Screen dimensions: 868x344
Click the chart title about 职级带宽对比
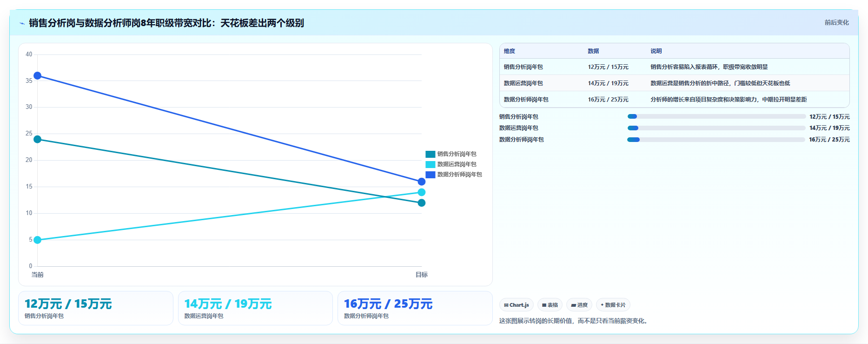click(x=166, y=23)
